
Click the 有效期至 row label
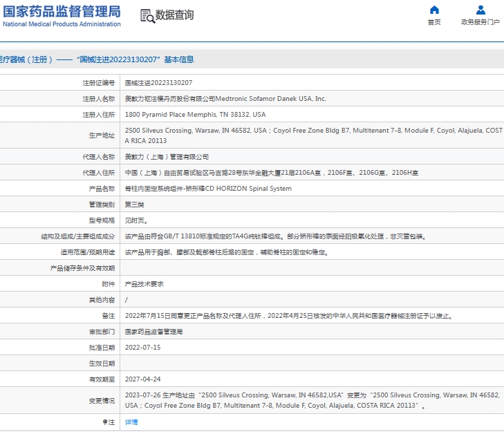coord(102,379)
